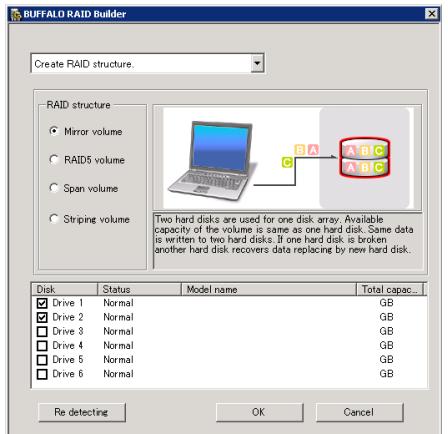Click the GB capacity value for Drive 4
This screenshot has width=448, height=434.
(x=386, y=345)
